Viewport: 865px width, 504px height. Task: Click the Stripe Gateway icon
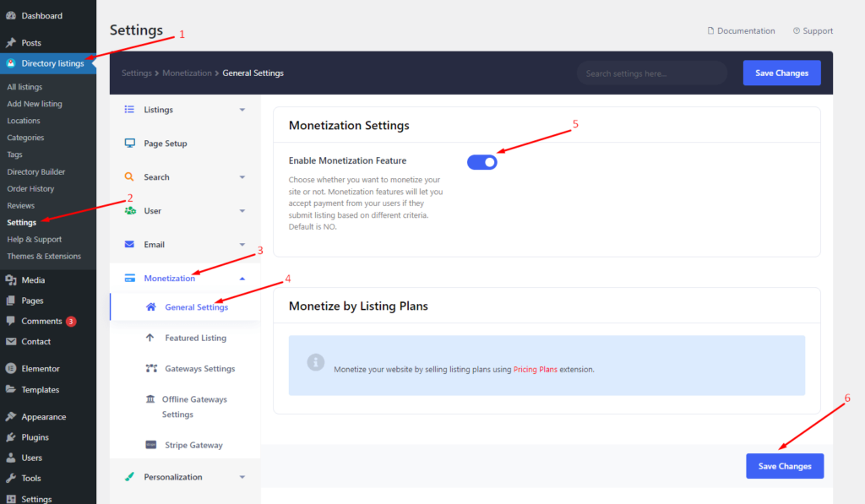[150, 444]
